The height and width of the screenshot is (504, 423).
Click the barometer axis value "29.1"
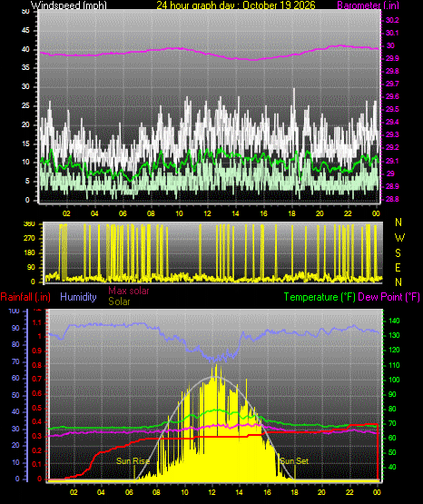tap(392, 161)
